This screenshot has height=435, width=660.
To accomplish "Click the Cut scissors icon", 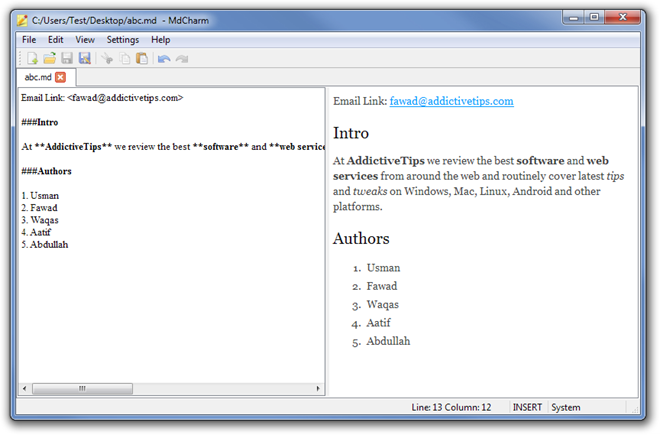I will pos(108,59).
